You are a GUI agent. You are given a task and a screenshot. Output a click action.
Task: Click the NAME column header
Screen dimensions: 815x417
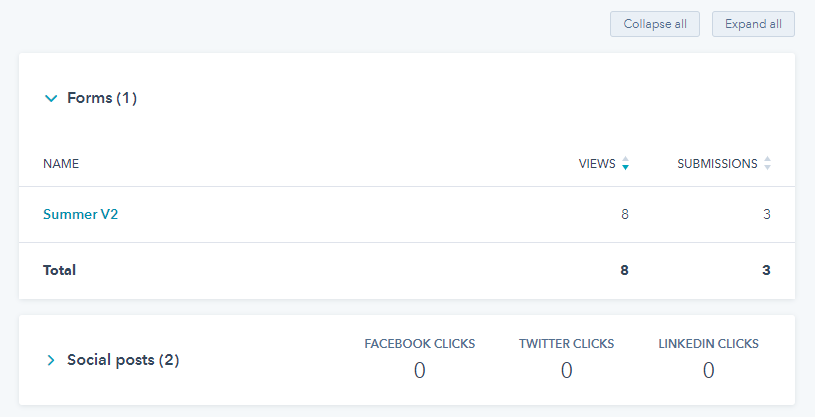click(61, 164)
